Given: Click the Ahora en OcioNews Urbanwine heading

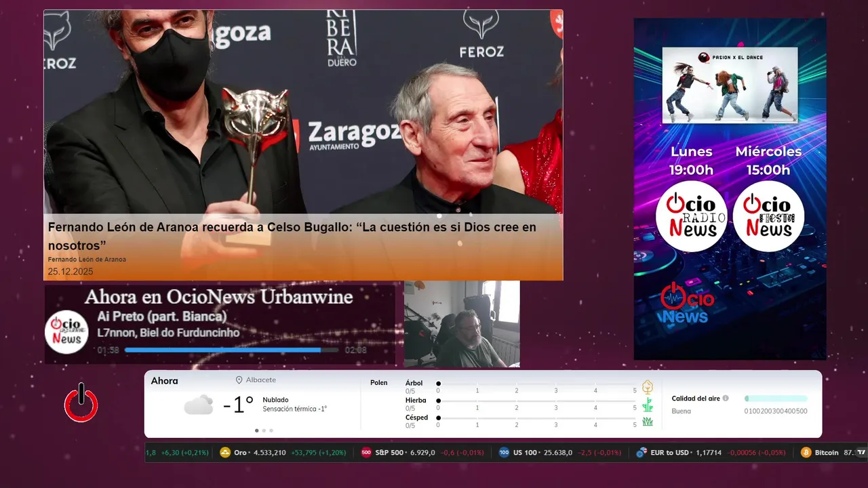Looking at the screenshot, I should tap(218, 297).
